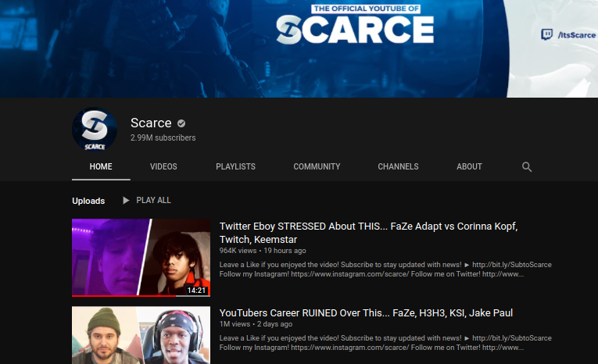Click the verified checkmark badge next to Scarce
The image size is (598, 364).
click(x=181, y=123)
